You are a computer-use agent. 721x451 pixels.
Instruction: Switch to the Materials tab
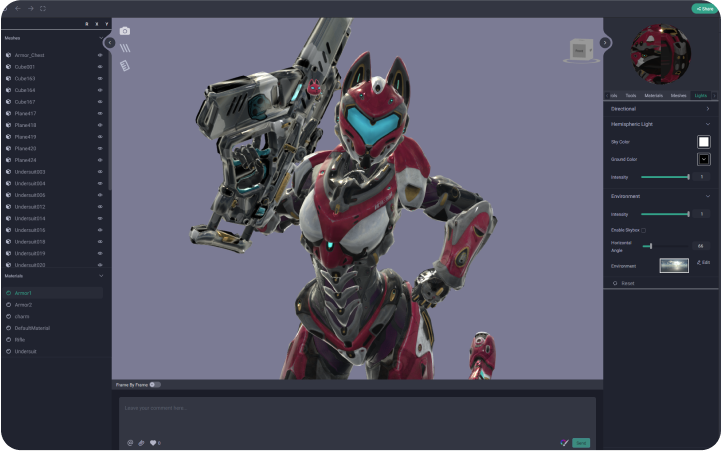pos(653,95)
